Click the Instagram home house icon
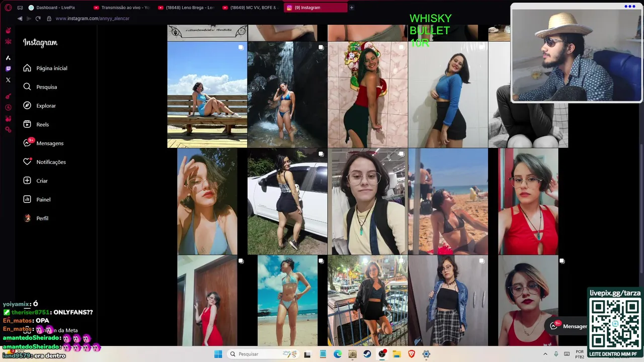The height and width of the screenshot is (362, 644). point(27,68)
